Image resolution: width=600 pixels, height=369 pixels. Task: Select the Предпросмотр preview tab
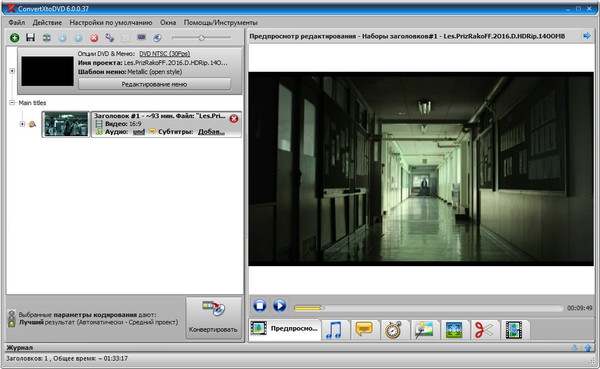click(x=285, y=329)
